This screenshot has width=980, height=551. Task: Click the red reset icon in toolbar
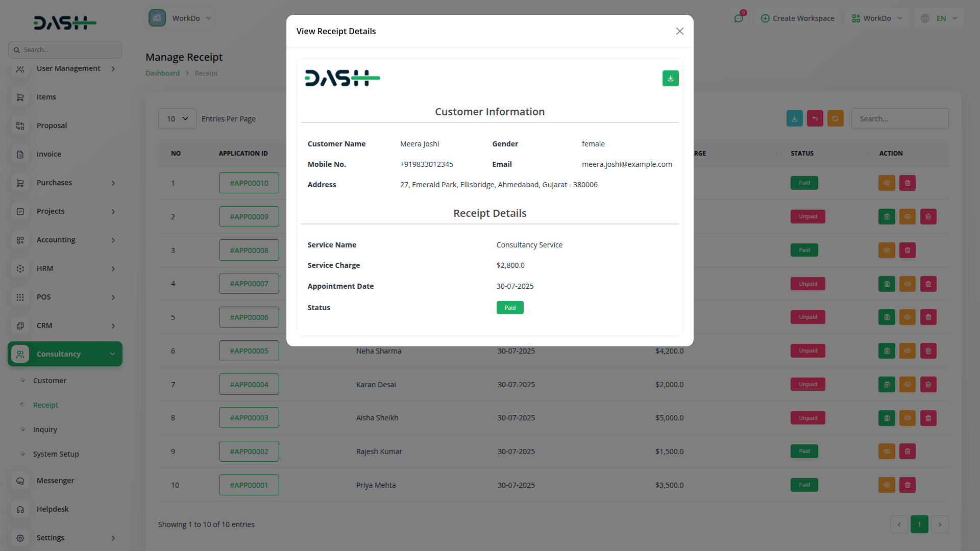[x=815, y=118]
